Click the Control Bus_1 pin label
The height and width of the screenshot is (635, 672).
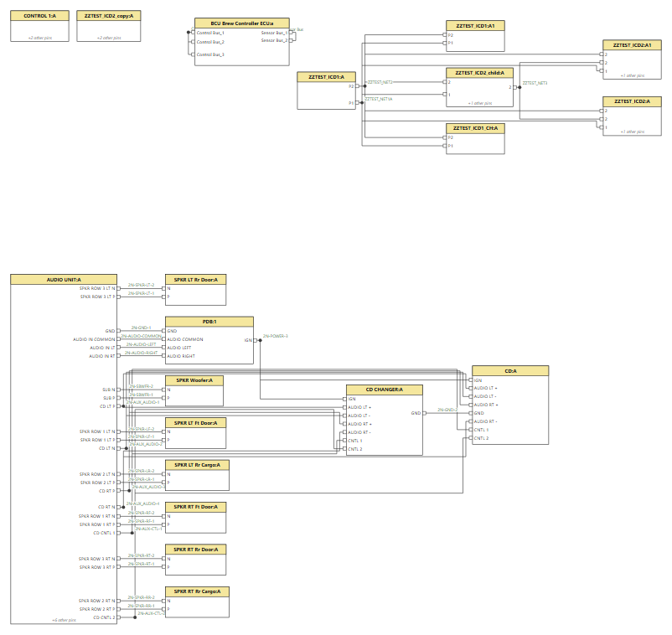pos(210,33)
